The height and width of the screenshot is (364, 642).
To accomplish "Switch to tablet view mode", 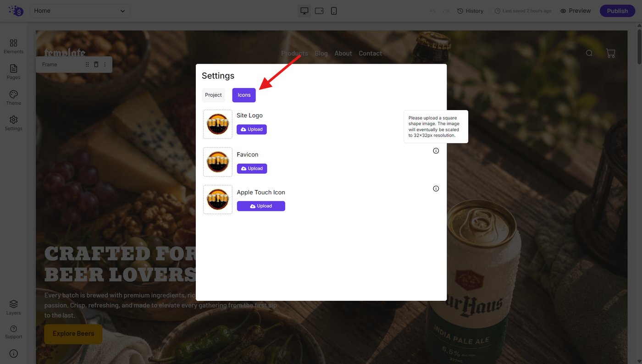I will [319, 11].
